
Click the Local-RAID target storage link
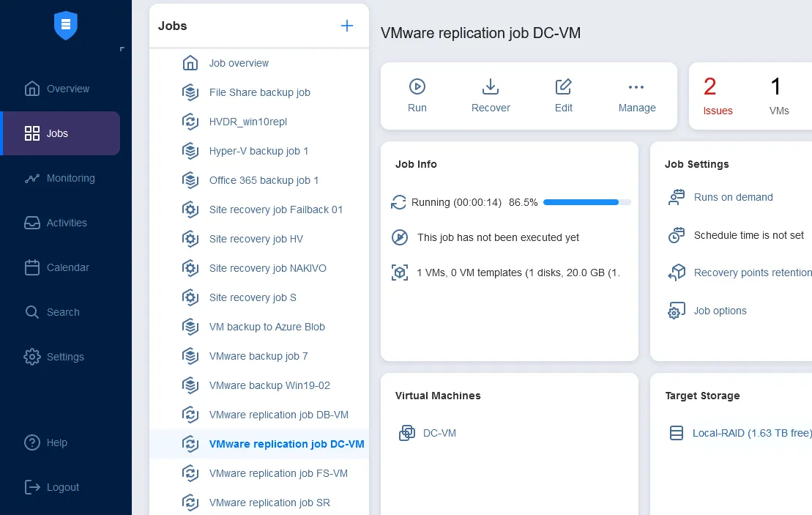(752, 433)
